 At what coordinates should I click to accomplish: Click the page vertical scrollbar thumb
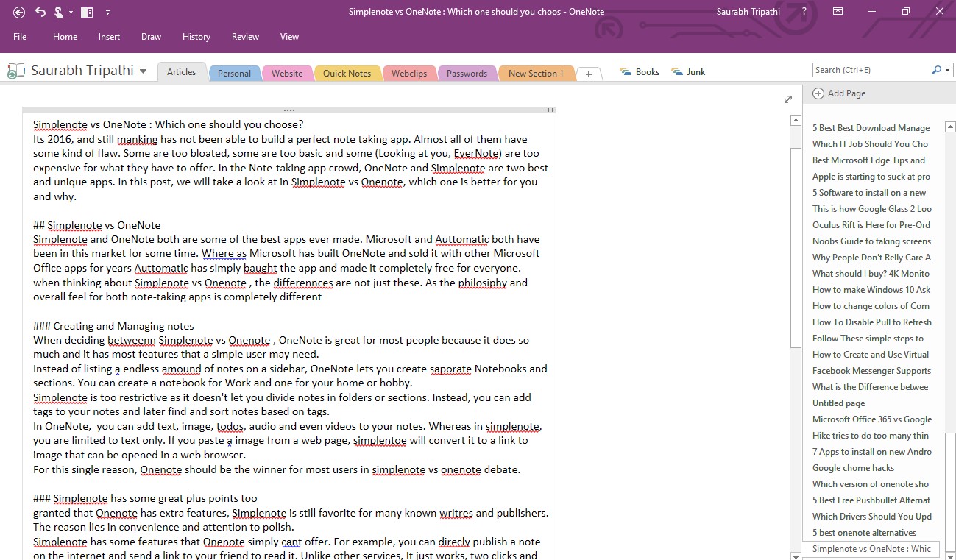(796, 247)
